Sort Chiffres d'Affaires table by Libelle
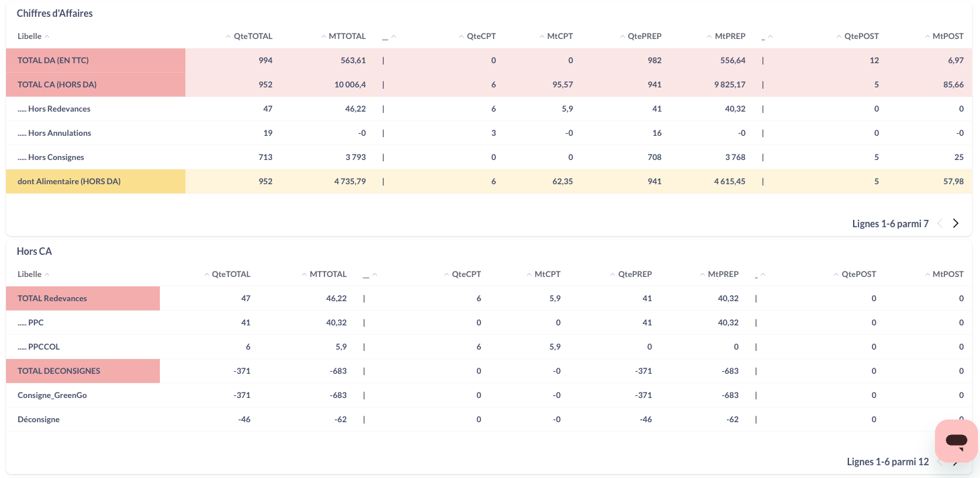Viewport: 980px width, 478px height. click(30, 36)
